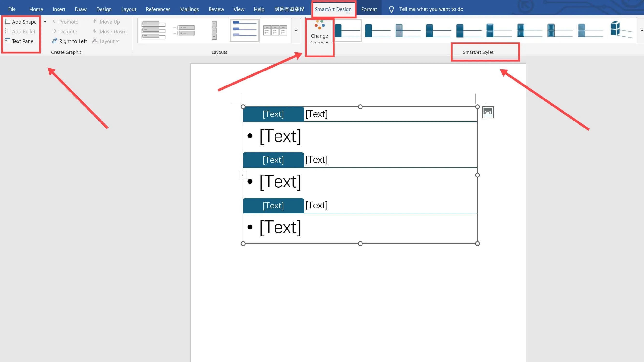Image resolution: width=644 pixels, height=362 pixels.
Task: Expand the Add Shape dropdown arrow
Action: pyautogui.click(x=45, y=22)
